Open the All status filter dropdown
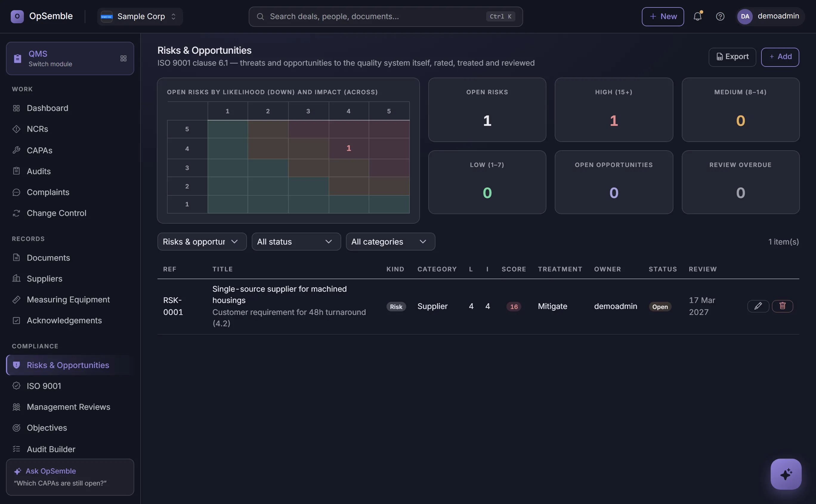The image size is (816, 504). 296,242
